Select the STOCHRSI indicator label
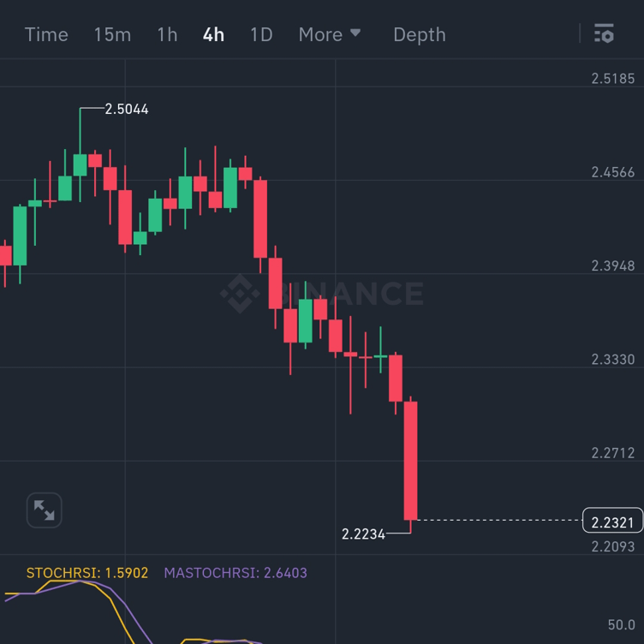This screenshot has height=644, width=644. pos(87,573)
